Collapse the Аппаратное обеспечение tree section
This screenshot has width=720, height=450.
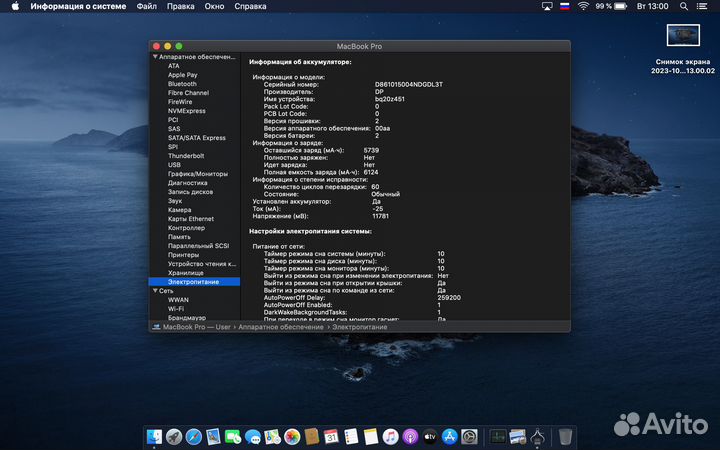pos(155,56)
